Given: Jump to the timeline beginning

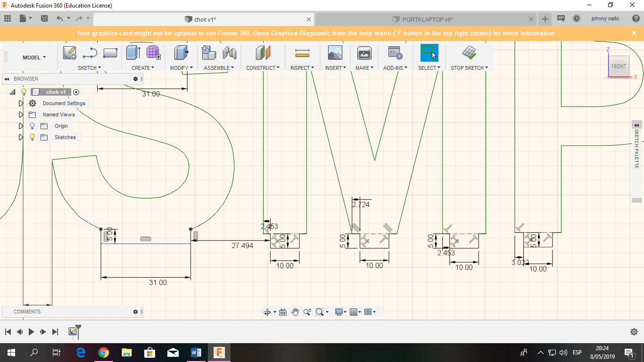Looking at the screenshot, I should click(x=8, y=332).
